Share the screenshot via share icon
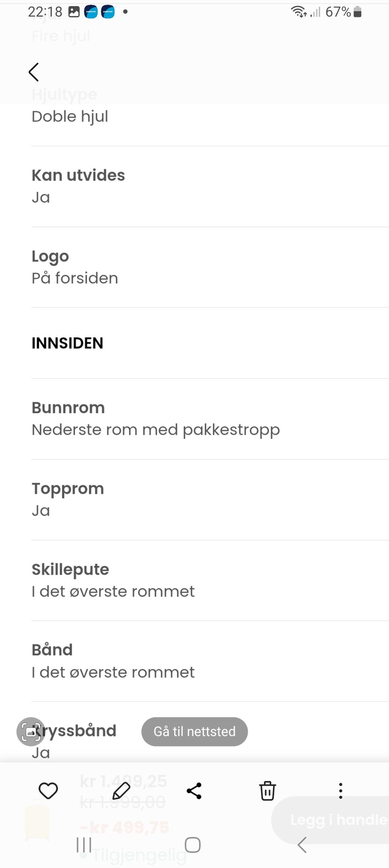Screen dimensions: 389x868 coord(194,791)
